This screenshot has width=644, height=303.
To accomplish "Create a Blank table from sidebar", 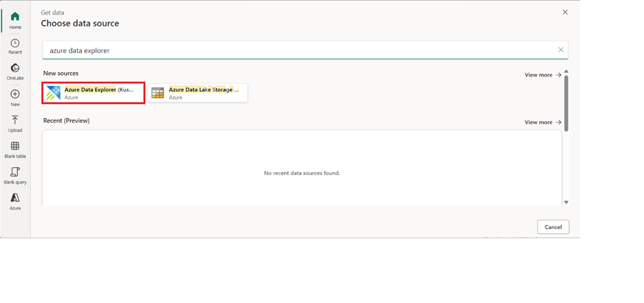I will tap(15, 150).
